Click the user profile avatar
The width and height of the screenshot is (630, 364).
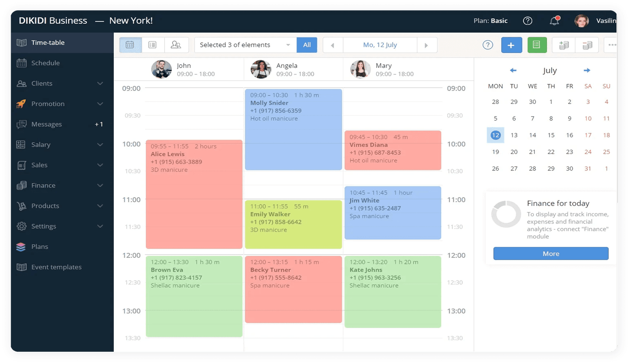(x=582, y=21)
